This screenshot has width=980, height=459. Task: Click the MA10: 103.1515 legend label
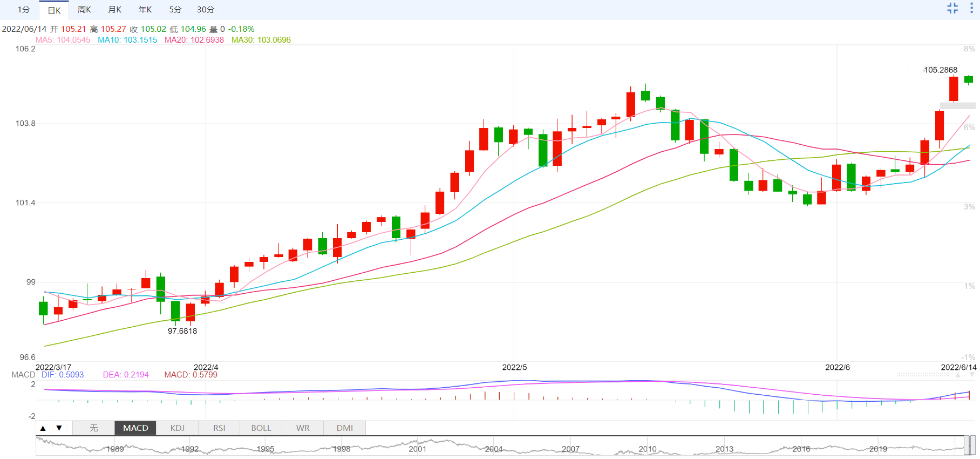click(x=127, y=40)
